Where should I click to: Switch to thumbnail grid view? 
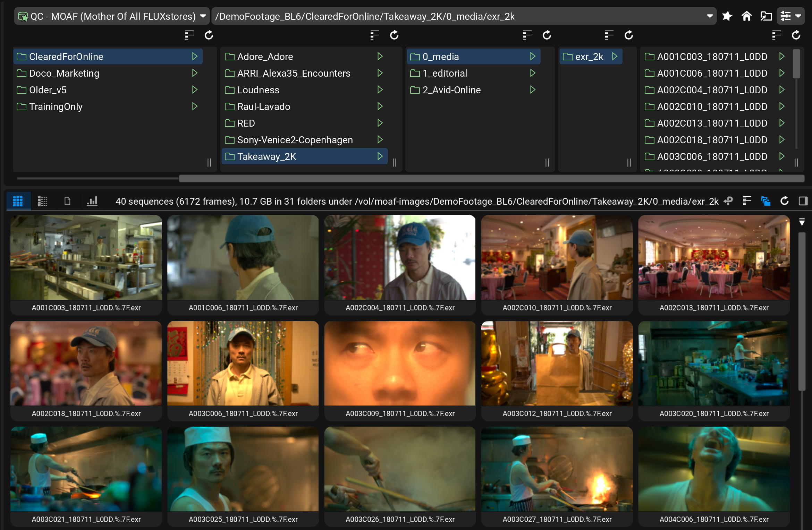click(x=18, y=201)
